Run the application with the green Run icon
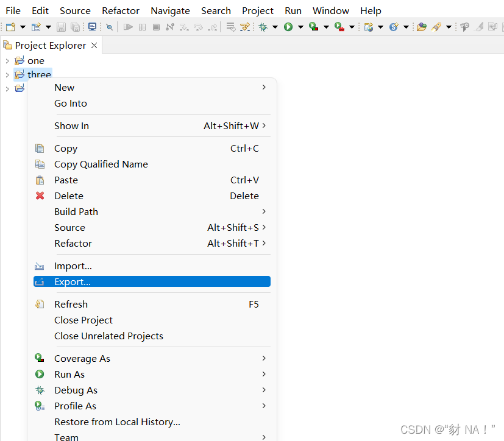504x441 pixels. coord(289,27)
